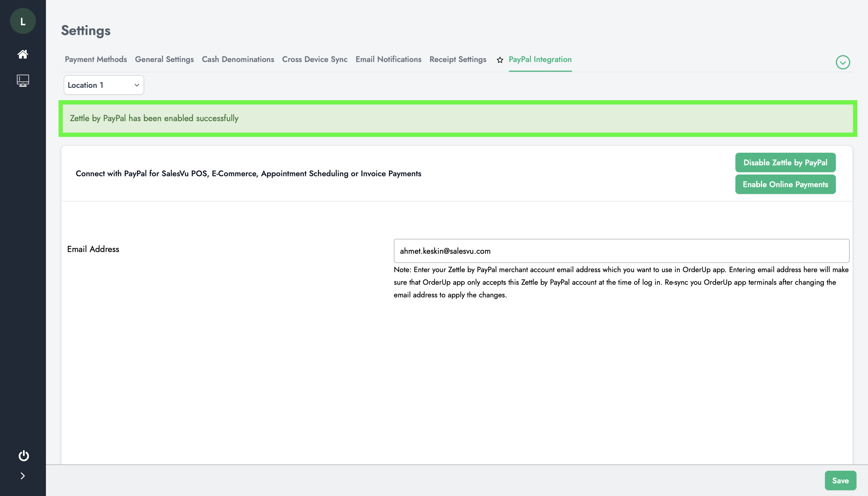This screenshot has height=496, width=868.
Task: Select the Payment Methods tab
Action: (x=95, y=59)
